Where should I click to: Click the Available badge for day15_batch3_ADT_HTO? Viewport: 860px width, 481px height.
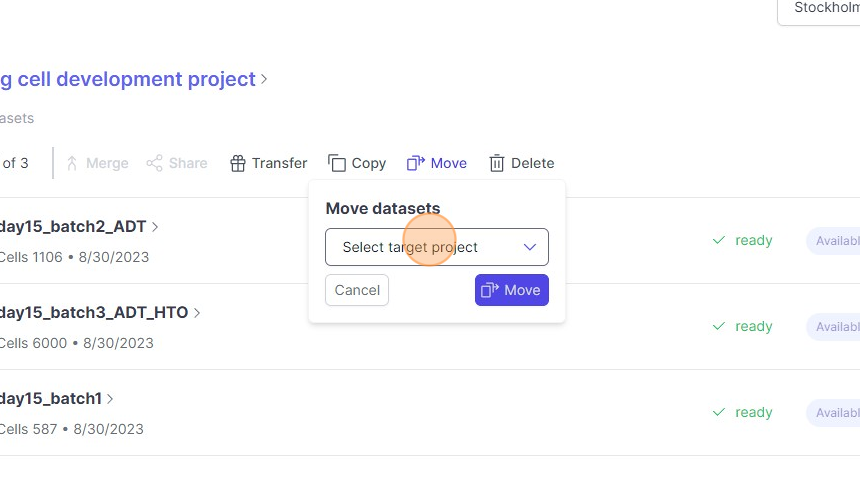point(836,326)
